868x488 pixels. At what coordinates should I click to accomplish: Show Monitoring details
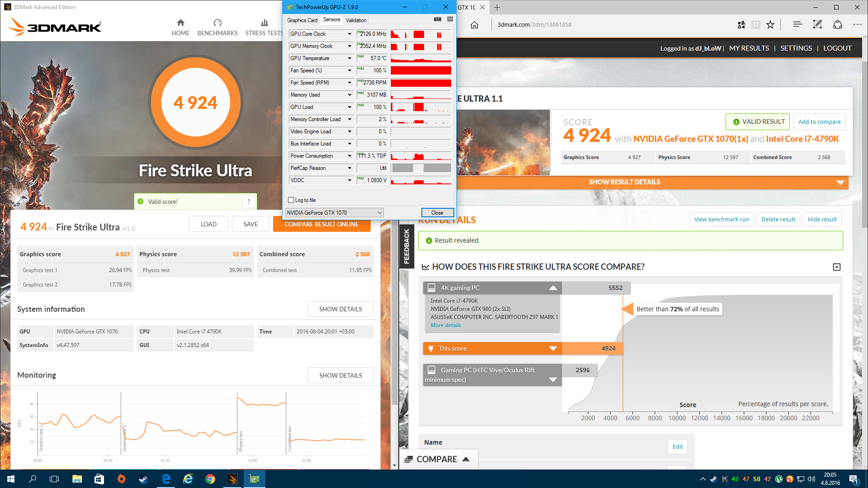coord(341,375)
